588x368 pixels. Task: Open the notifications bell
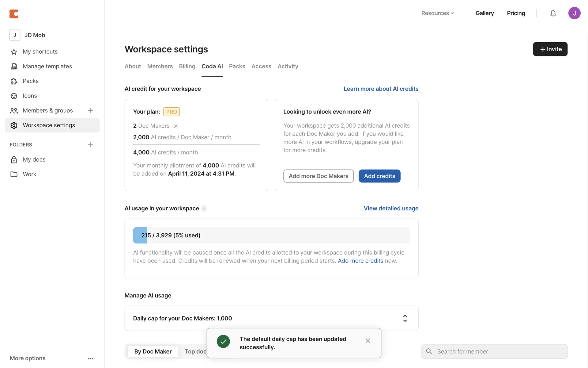click(553, 13)
